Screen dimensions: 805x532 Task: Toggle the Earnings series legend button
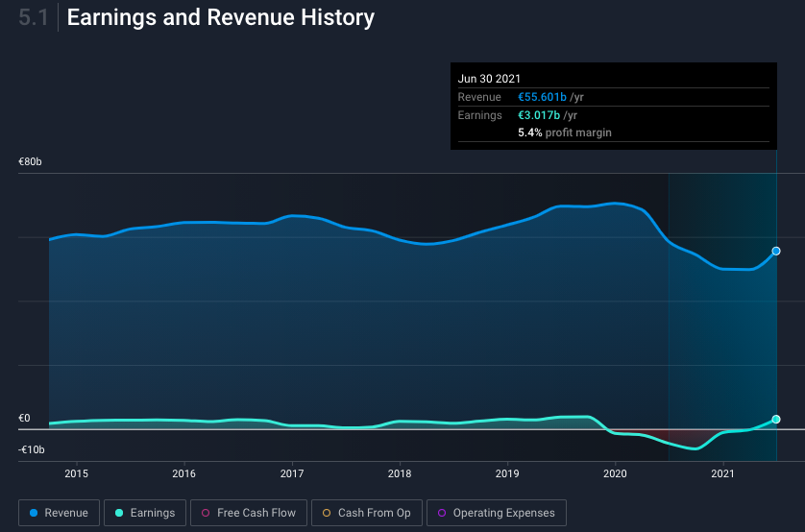pyautogui.click(x=145, y=513)
